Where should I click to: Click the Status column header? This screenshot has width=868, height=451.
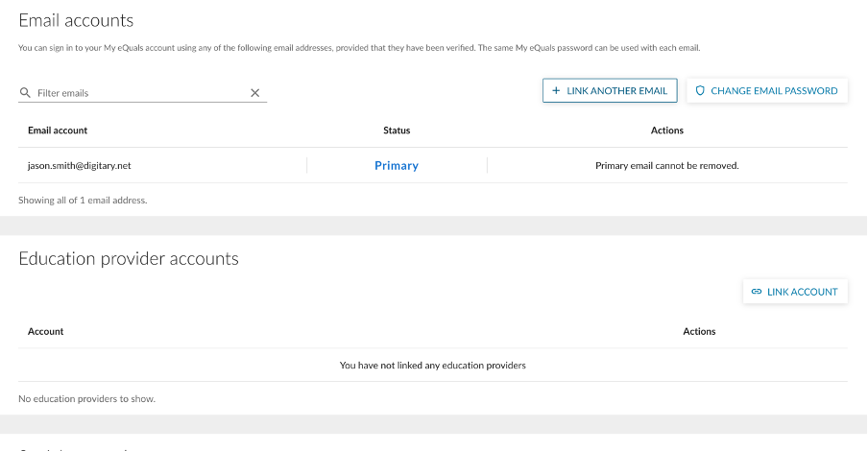(397, 131)
